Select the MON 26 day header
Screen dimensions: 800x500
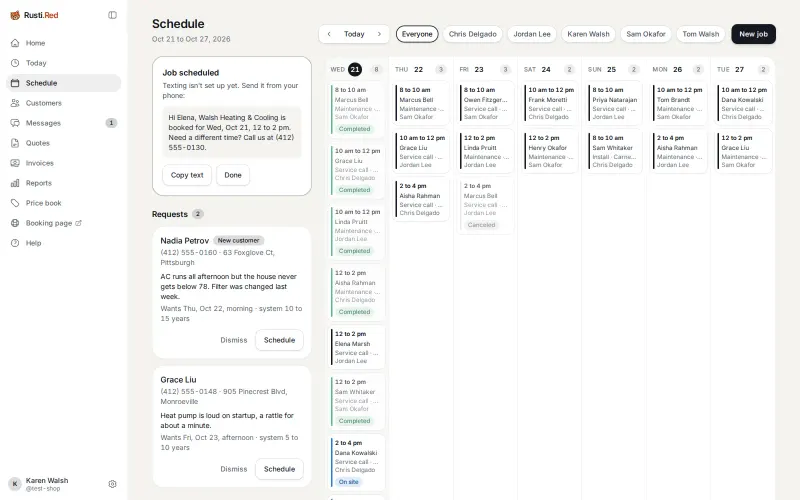pyautogui.click(x=678, y=69)
